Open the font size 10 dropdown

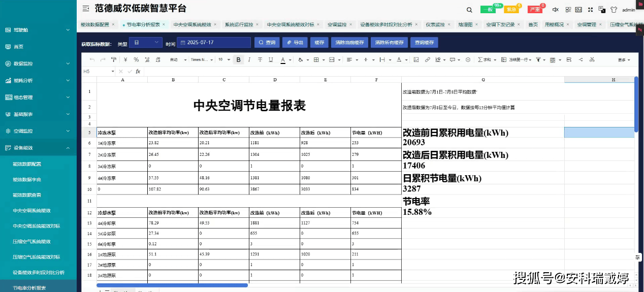(224, 60)
